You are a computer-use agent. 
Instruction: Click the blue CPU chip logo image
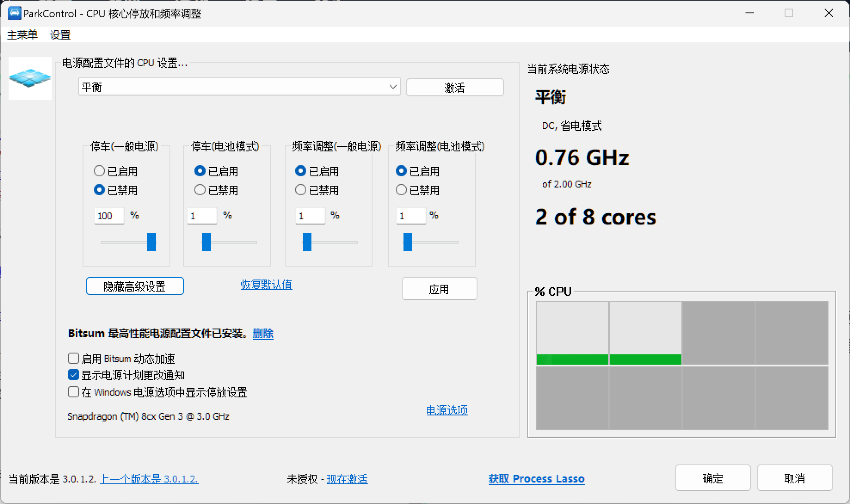tap(29, 78)
